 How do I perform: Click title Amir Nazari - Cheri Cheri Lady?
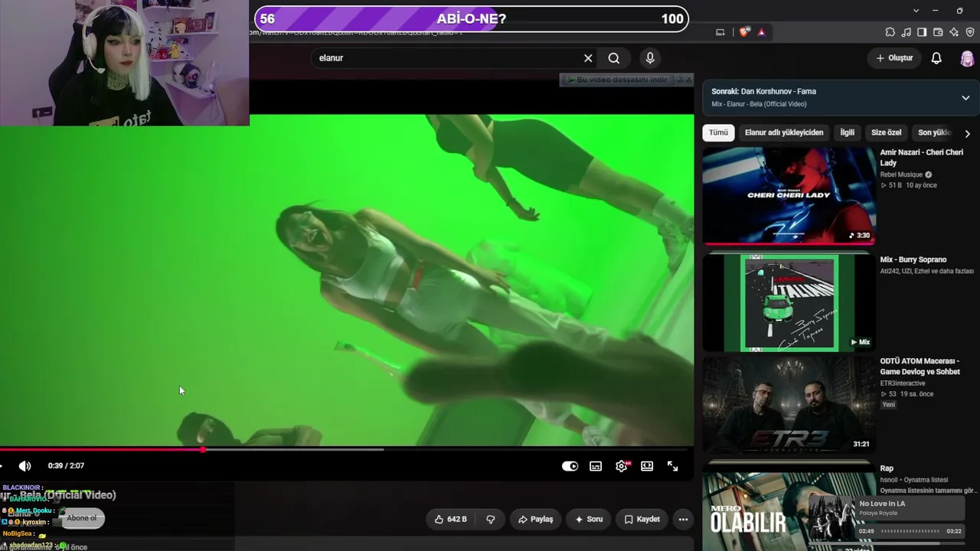[922, 158]
